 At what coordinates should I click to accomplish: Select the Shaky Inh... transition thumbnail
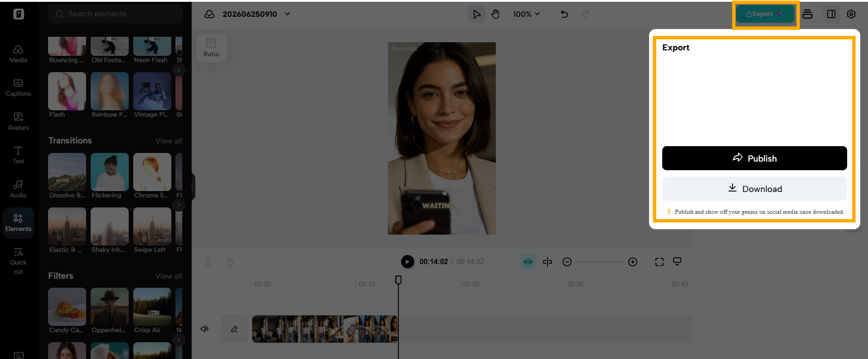pyautogui.click(x=110, y=226)
